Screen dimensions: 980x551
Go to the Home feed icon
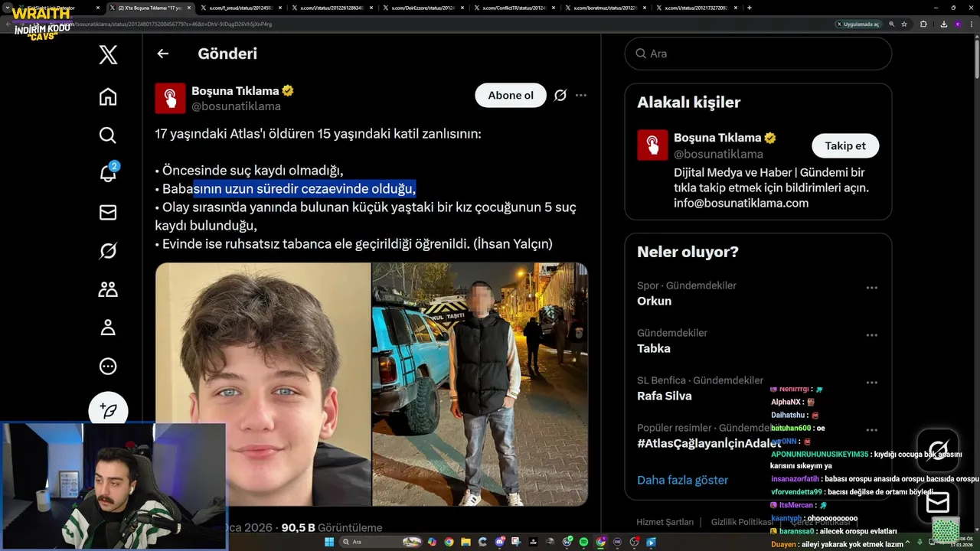point(108,96)
